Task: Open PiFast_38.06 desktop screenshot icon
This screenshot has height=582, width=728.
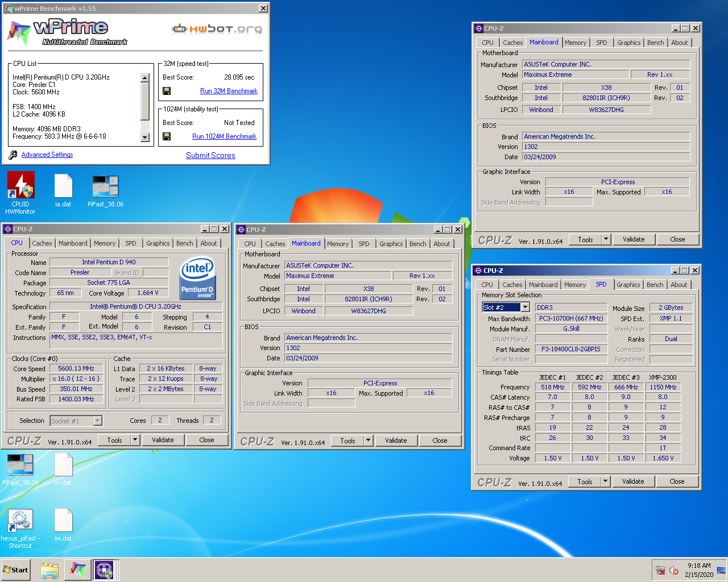Action: pos(105,186)
